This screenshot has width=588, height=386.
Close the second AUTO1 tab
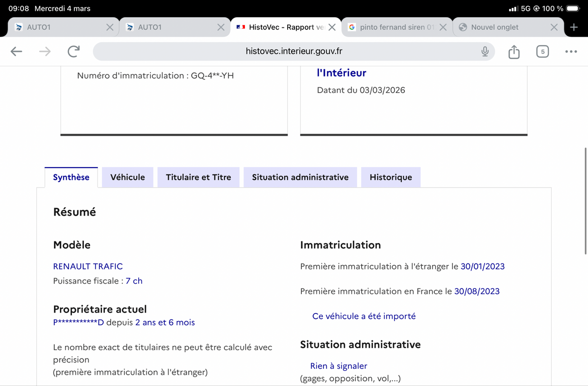[x=221, y=27]
